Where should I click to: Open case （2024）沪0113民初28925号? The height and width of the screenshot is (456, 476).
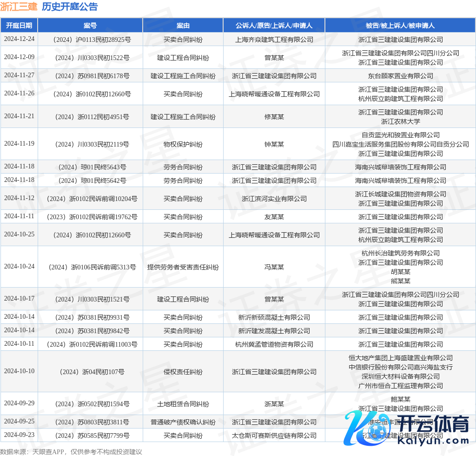[90, 40]
